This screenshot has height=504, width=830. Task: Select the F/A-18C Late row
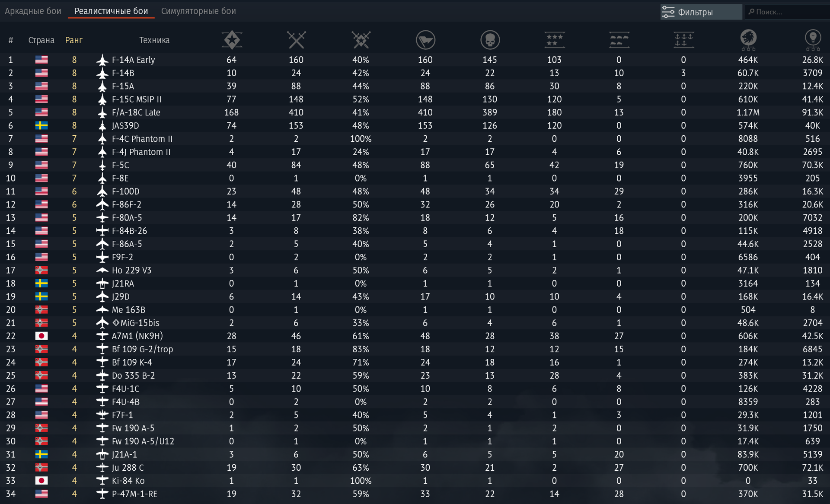(415, 112)
